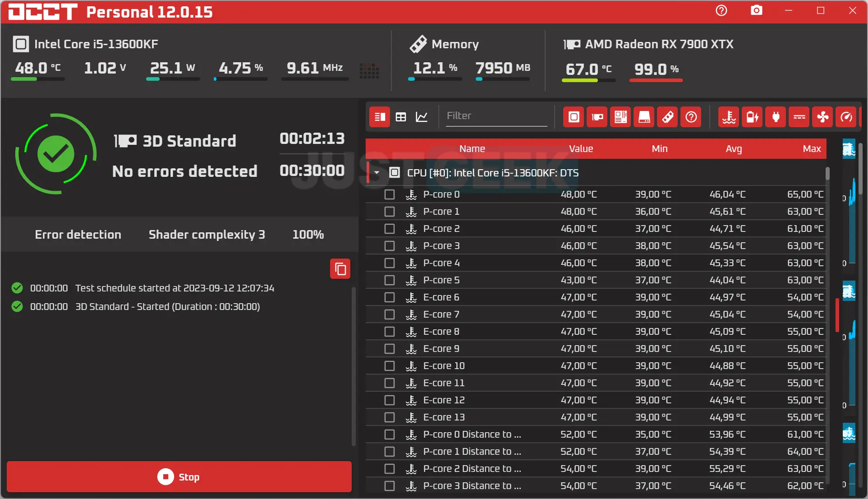
Task: Take a screenshot with the camera icon
Action: pyautogui.click(x=756, y=10)
